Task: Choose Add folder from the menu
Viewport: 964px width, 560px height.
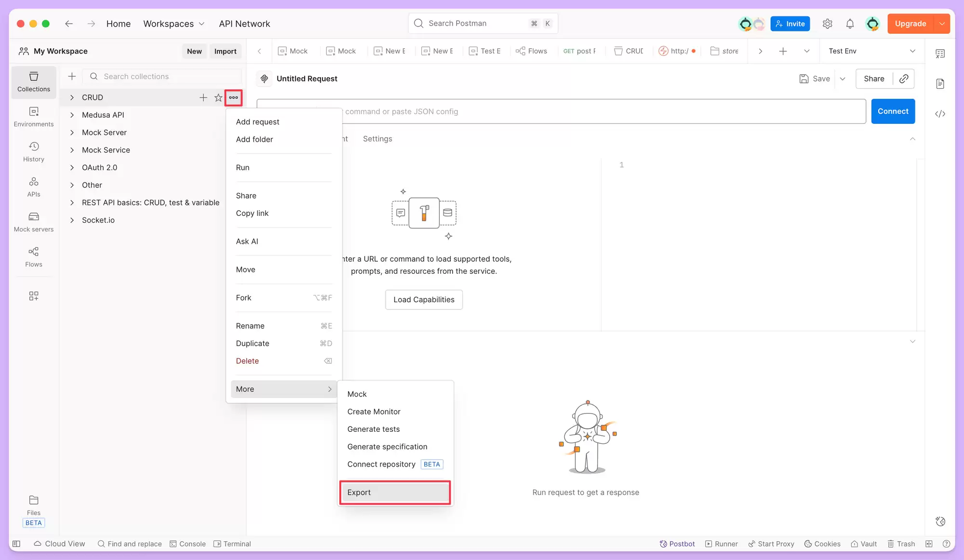Action: 284,139
